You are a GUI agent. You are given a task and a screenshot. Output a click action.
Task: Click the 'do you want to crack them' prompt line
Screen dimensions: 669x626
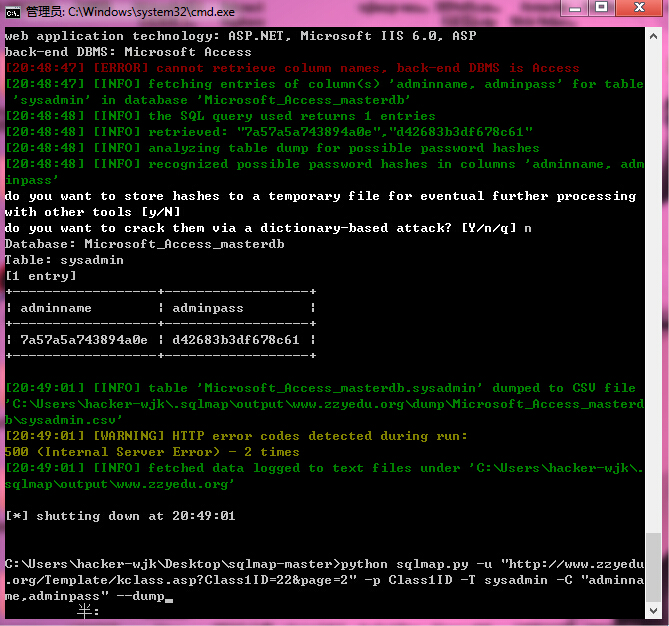click(268, 228)
